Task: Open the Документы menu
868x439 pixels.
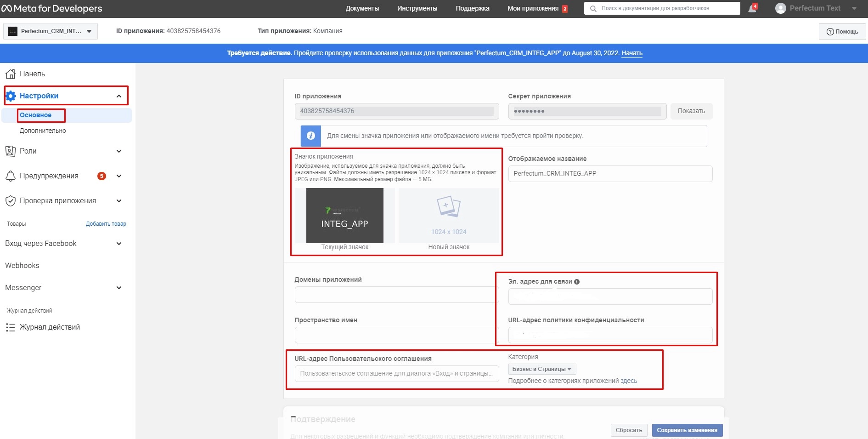Action: [x=362, y=8]
